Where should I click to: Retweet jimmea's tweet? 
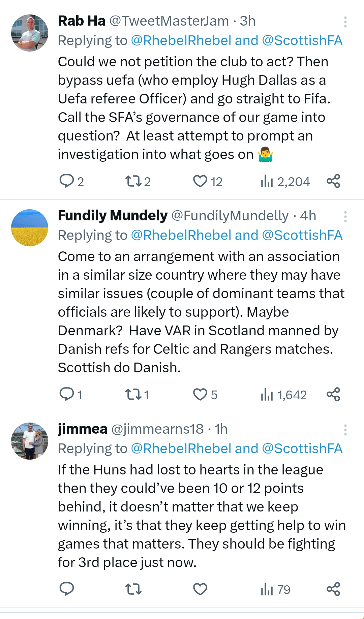point(133,589)
